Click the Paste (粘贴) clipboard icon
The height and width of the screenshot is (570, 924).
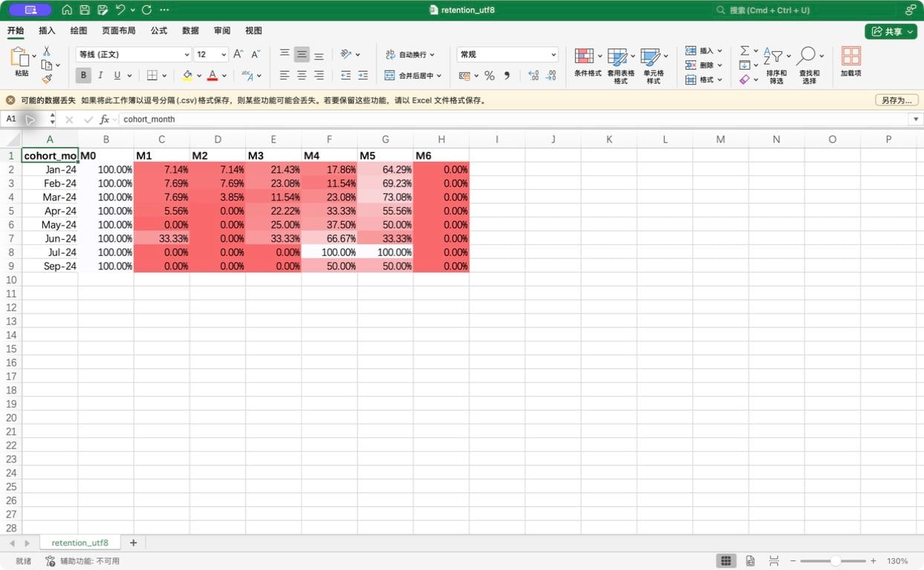[20, 58]
